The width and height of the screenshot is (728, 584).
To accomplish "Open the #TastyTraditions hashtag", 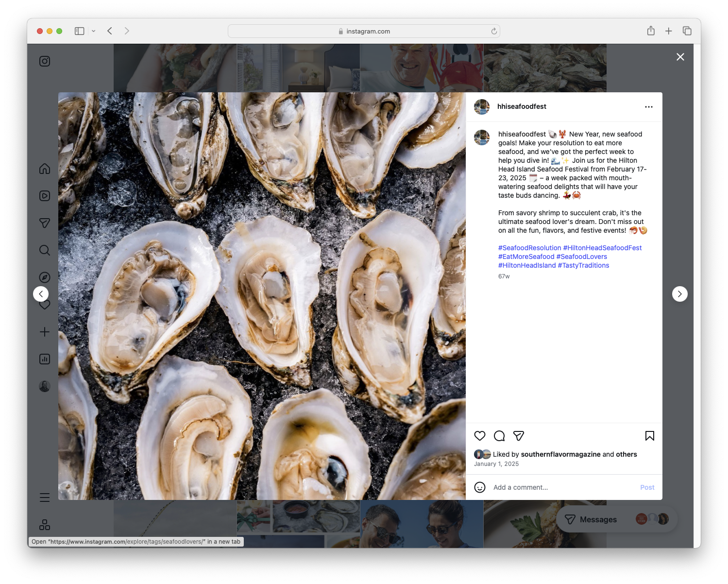I will tap(583, 265).
